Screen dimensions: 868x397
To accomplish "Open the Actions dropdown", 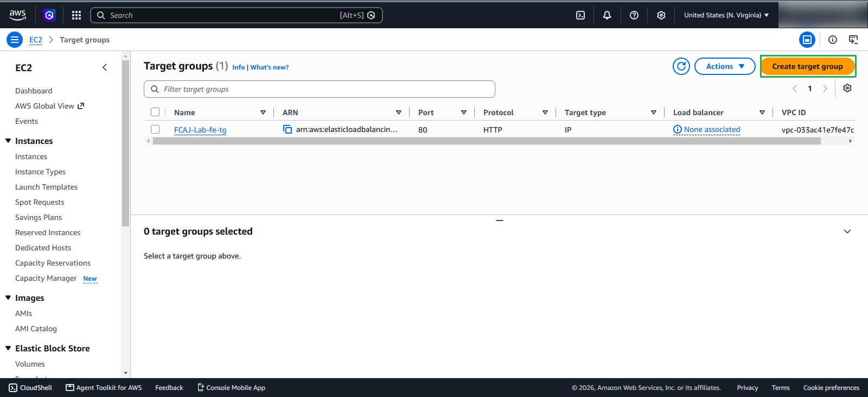I will [x=725, y=66].
